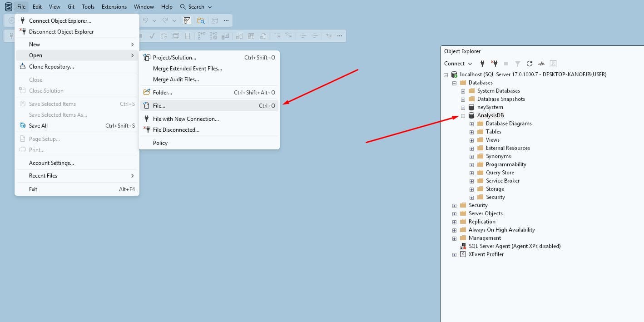Collapse the AnalysisDB database node
The image size is (644, 322).
click(463, 115)
